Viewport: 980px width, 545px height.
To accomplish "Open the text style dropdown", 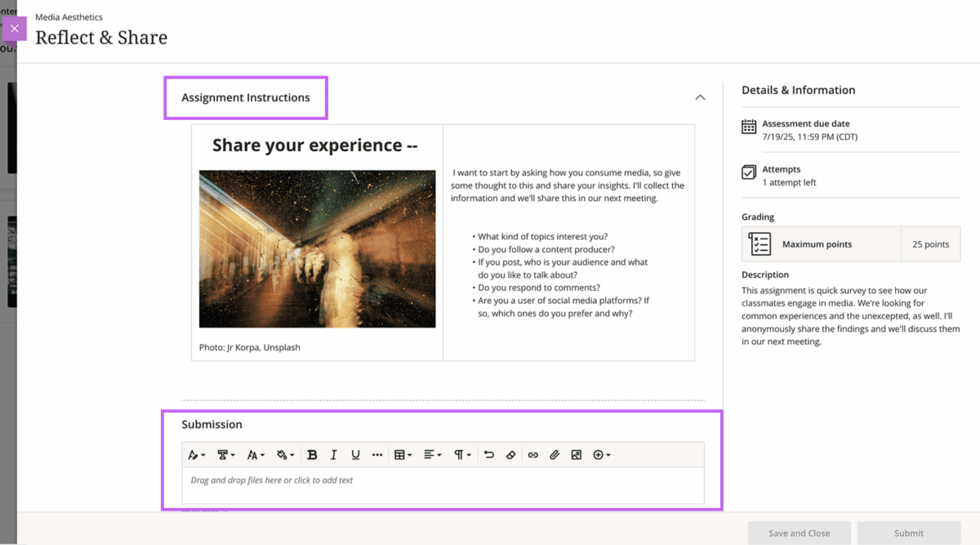I will [197, 455].
